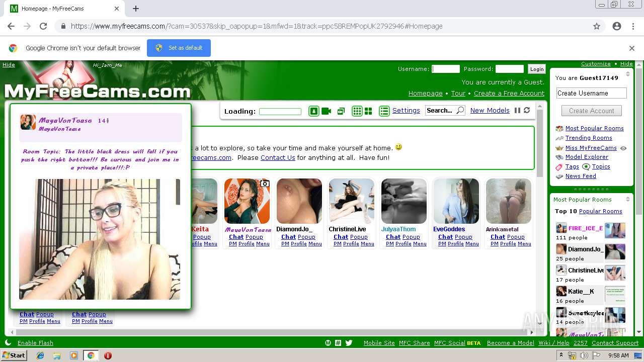The image size is (644, 362).
Task: Click the search magnifier icon
Action: point(460,111)
